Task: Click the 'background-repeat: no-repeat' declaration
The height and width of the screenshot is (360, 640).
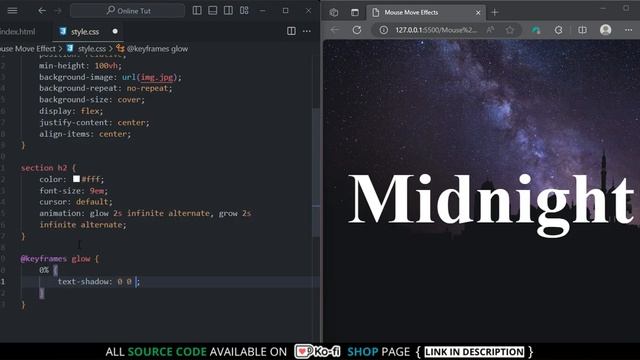Action: (x=106, y=88)
